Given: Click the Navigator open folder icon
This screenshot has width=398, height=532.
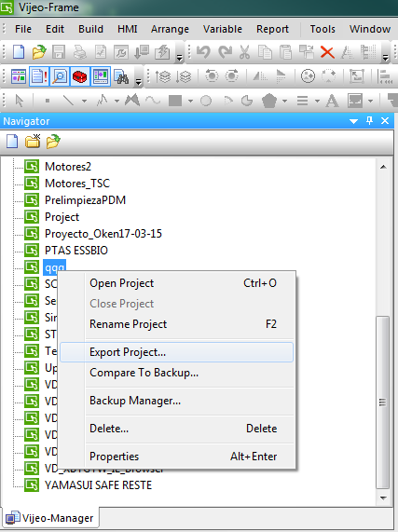Looking at the screenshot, I should (53, 142).
